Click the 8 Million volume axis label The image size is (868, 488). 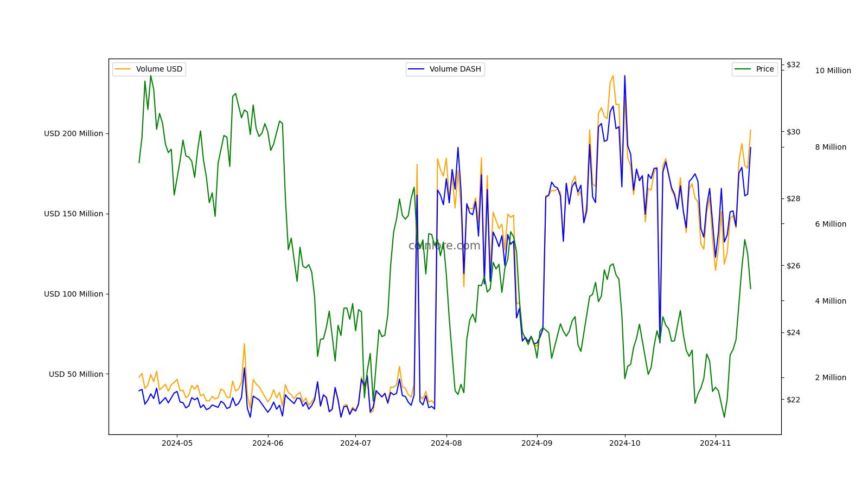831,147
